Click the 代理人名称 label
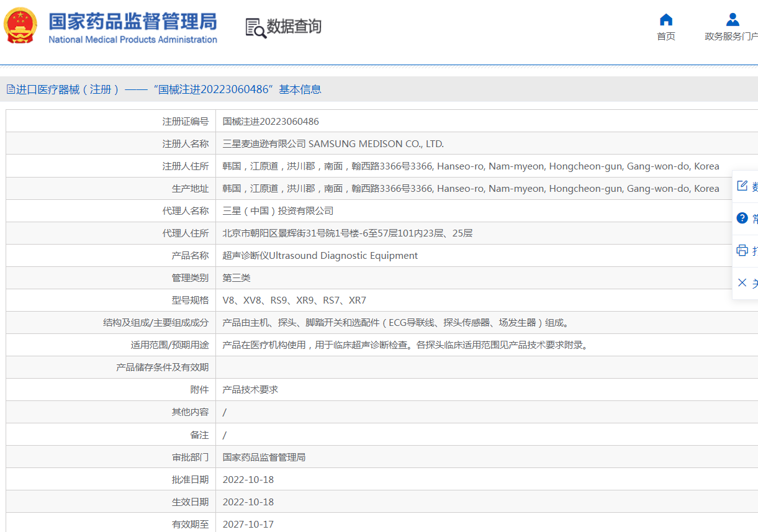758x532 pixels. [x=186, y=211]
